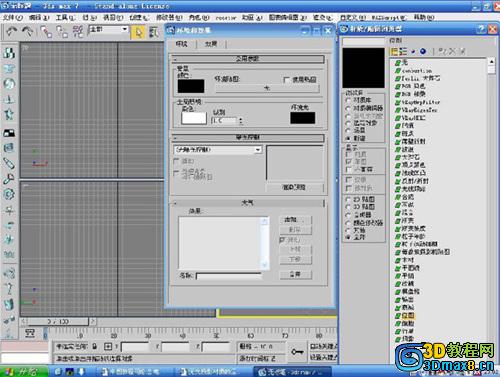
Task: Toggle the absolute transform type-in icon
Action: click(x=108, y=347)
